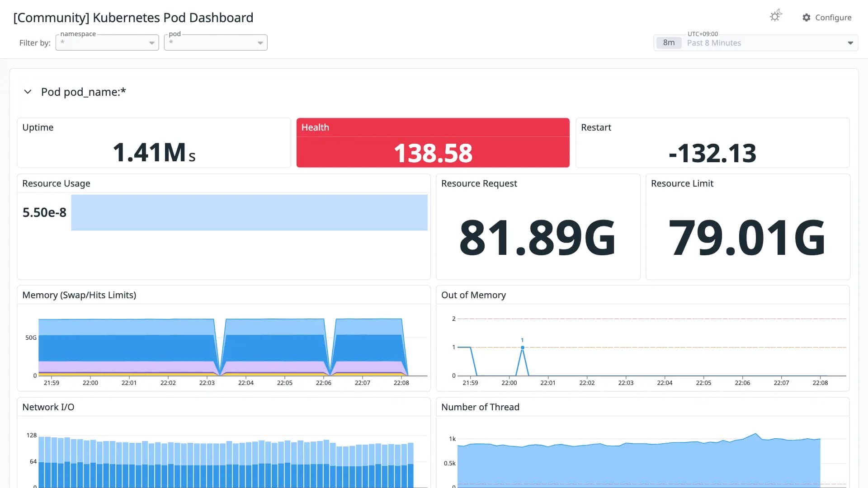
Task: Open the namespace filter dropdown
Action: click(x=107, y=42)
